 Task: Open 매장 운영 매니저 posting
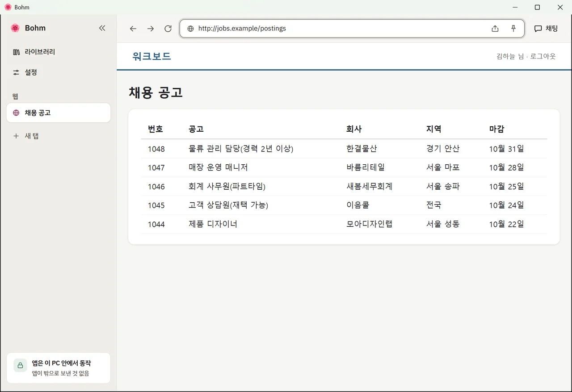point(218,167)
